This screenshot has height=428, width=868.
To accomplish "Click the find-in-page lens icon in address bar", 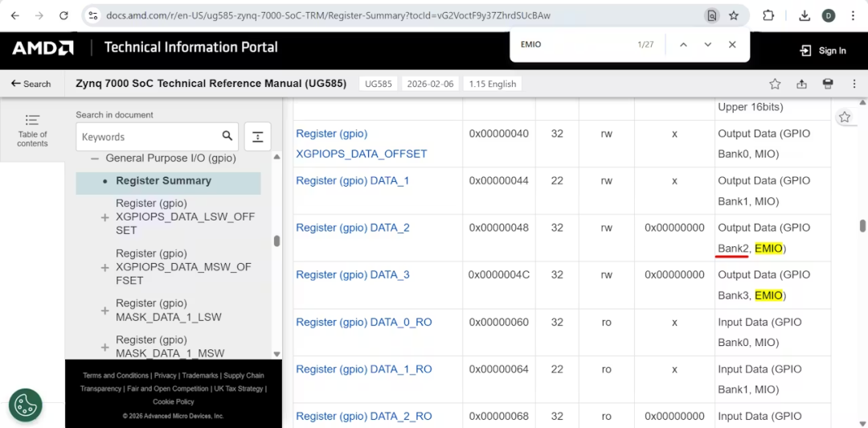I will [x=712, y=15].
